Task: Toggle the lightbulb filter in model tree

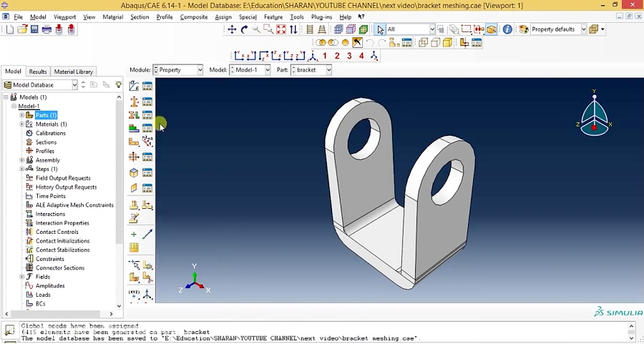Action: pos(119,84)
